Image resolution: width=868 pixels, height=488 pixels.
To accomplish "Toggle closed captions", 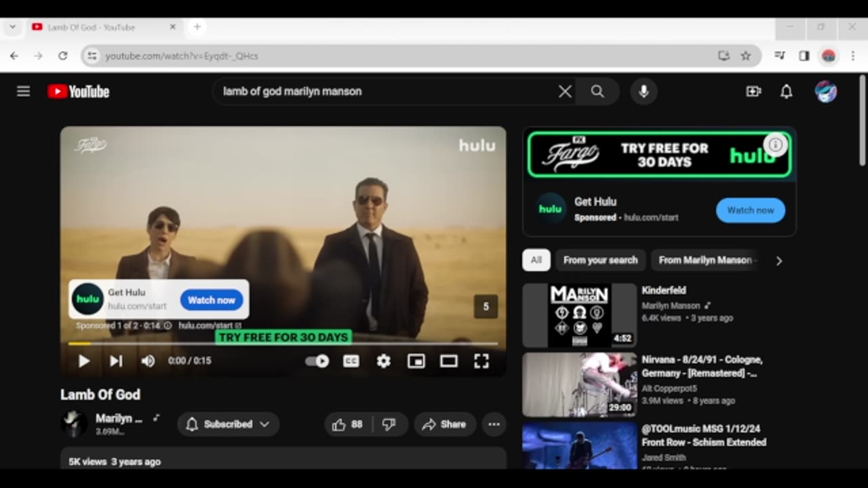I will click(351, 361).
